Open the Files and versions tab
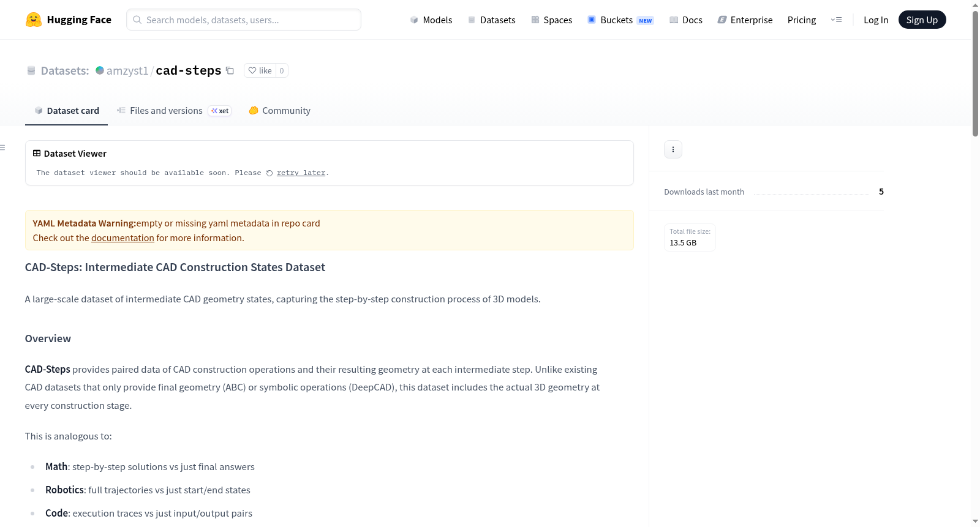 174,111
